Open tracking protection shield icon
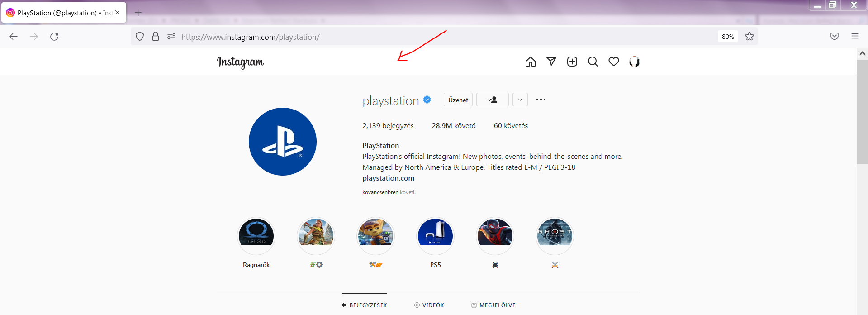868x315 pixels. (140, 37)
